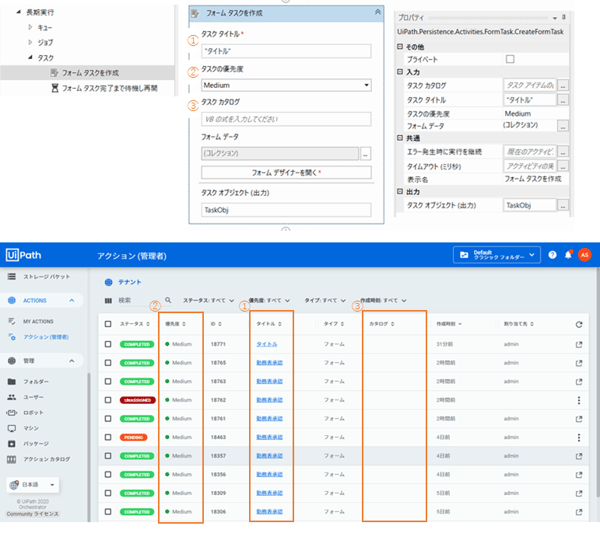
Task: Select the checkbox for row 18306
Action: point(108,512)
